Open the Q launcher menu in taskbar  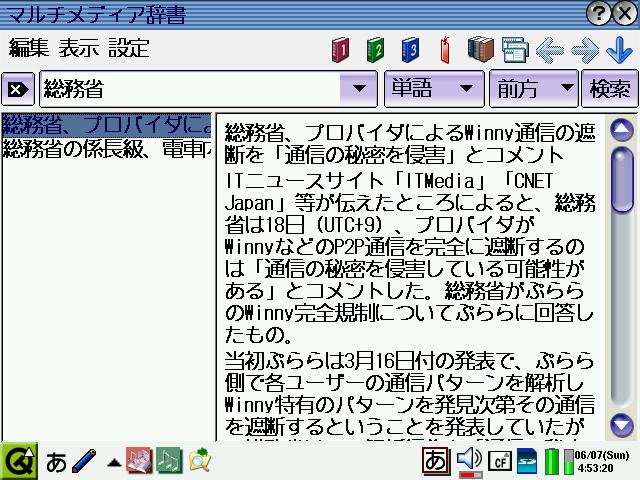coord(18,461)
